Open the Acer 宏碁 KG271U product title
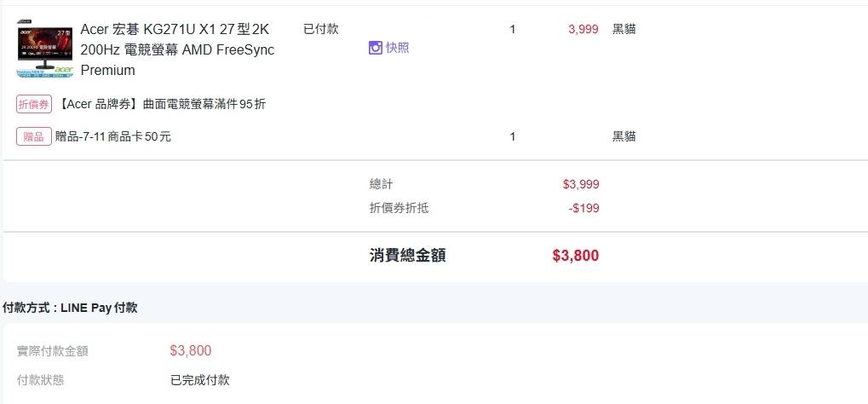The image size is (868, 404). click(177, 49)
